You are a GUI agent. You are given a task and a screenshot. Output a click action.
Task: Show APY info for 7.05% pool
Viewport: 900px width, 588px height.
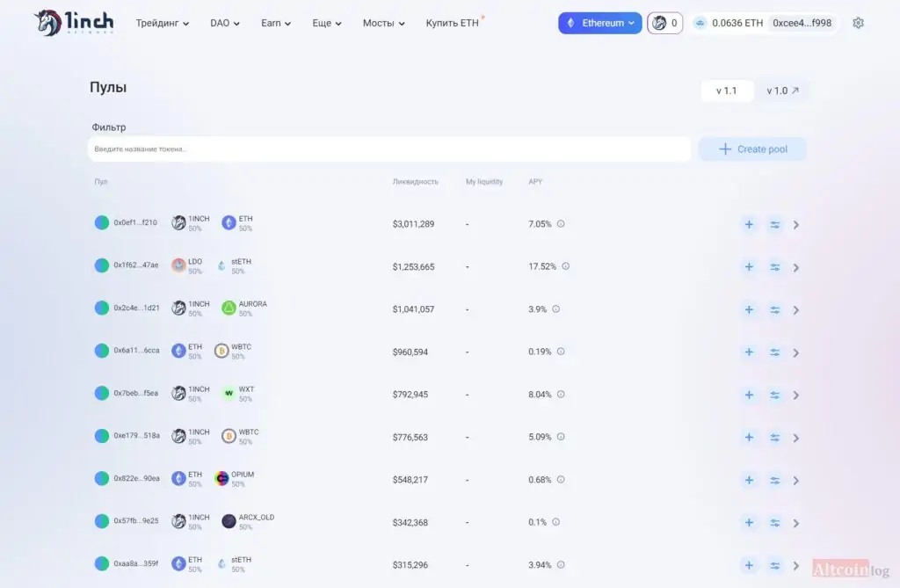coord(561,224)
